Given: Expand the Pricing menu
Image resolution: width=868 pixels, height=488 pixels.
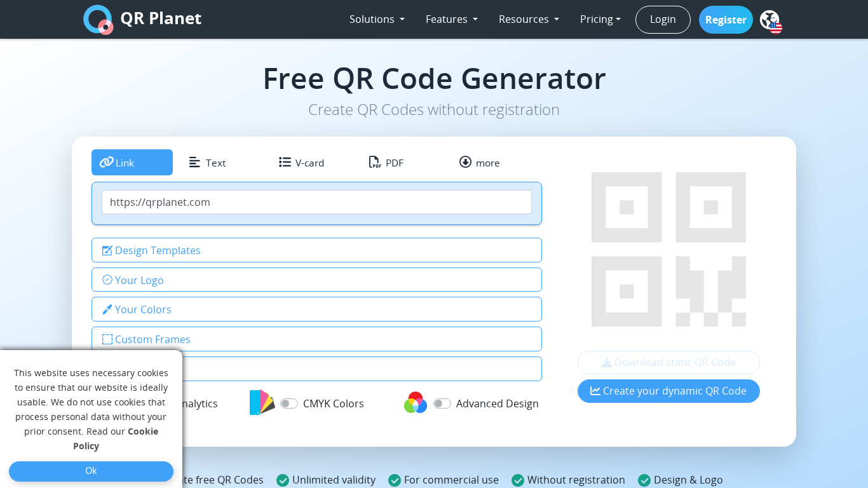Looking at the screenshot, I should (x=600, y=19).
